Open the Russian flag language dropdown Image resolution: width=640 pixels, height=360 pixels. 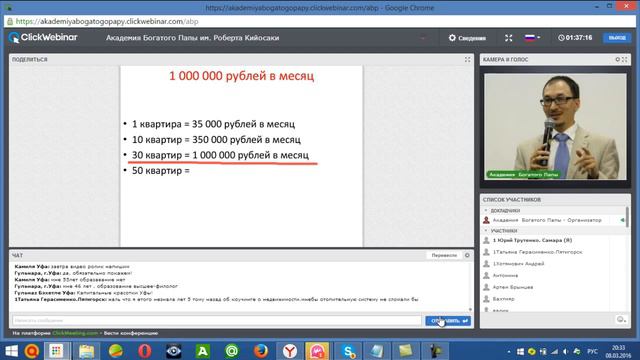pyautogui.click(x=532, y=38)
